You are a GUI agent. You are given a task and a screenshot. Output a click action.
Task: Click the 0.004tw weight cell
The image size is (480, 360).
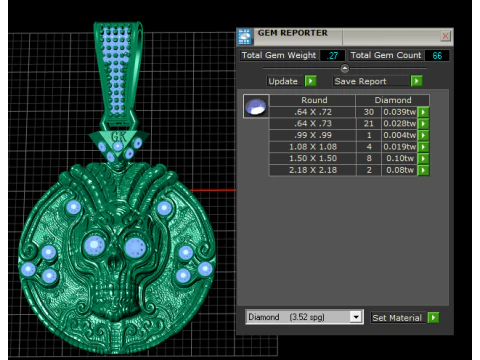399,135
